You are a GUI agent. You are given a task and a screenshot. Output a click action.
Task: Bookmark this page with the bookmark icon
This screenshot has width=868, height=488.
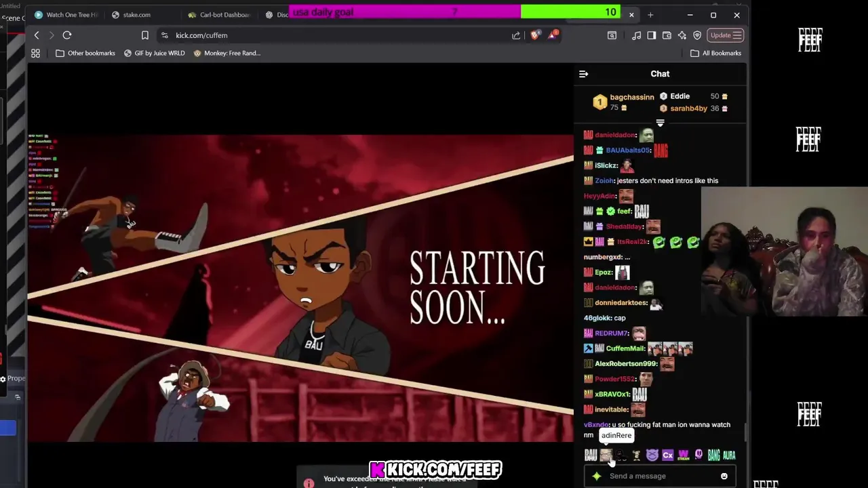click(144, 35)
